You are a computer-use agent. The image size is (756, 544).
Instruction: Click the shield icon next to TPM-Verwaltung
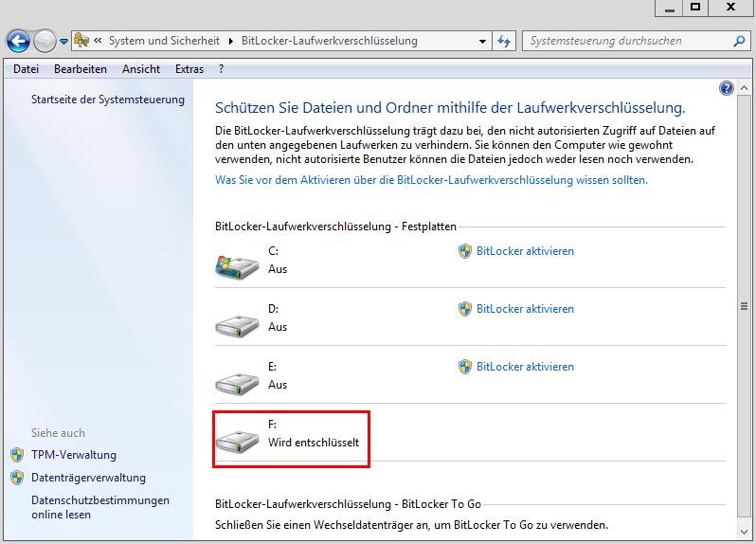(17, 454)
